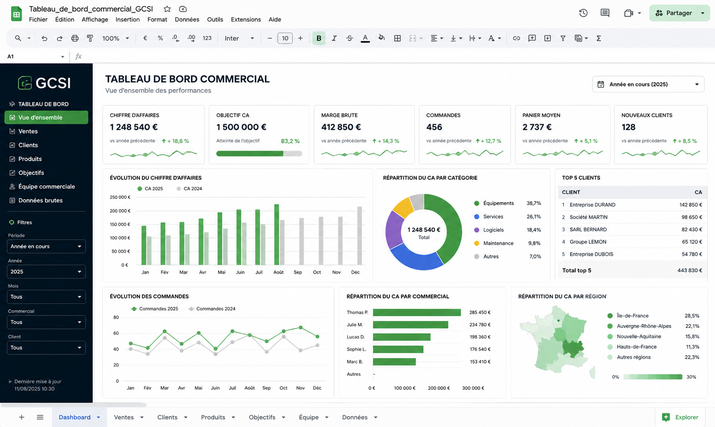
Task: Expand the Année en cours (2025) date selector
Action: point(648,84)
